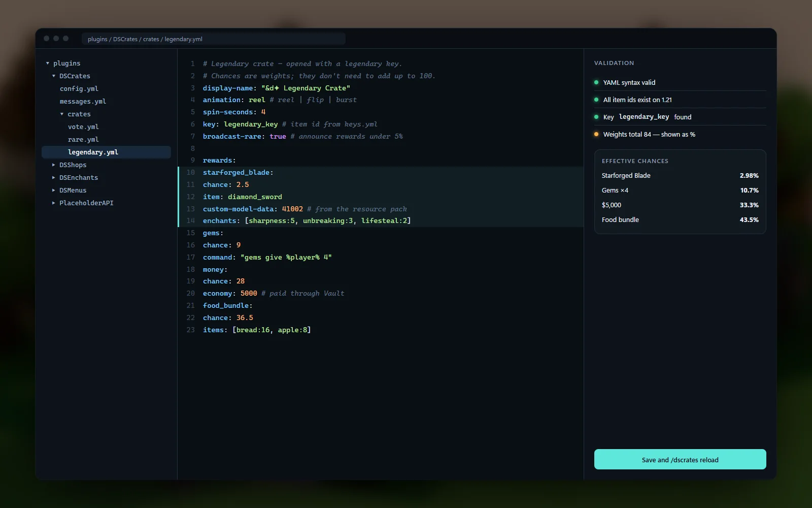Screen dimensions: 812x508
Task: Click the Gems ×4 chance row
Action: point(680,190)
